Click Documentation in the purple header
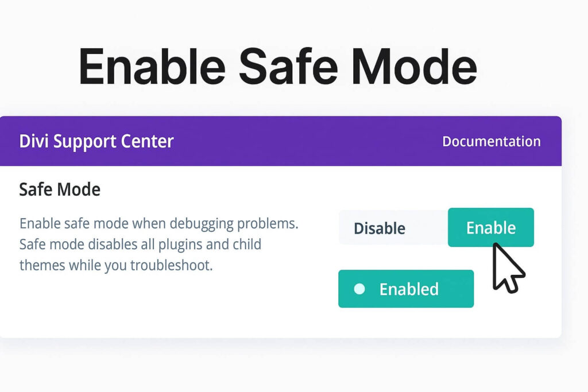The width and height of the screenshot is (588, 392). click(x=492, y=141)
